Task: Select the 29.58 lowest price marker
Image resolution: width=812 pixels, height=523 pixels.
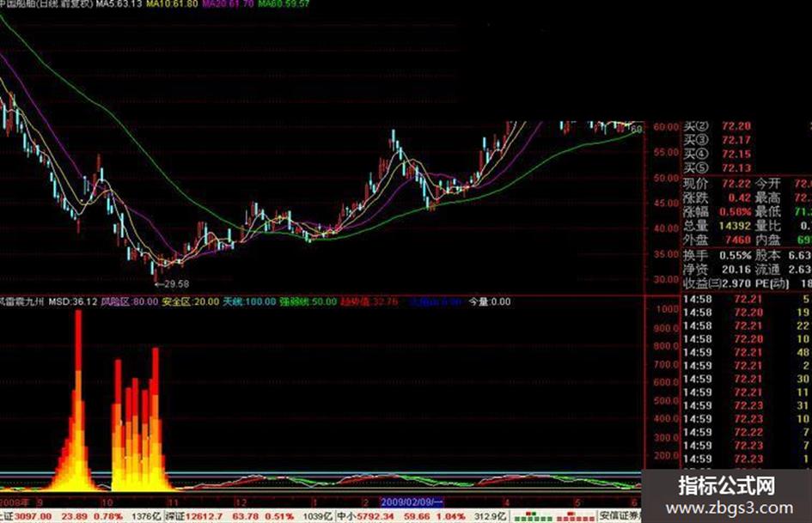Action: tap(173, 283)
